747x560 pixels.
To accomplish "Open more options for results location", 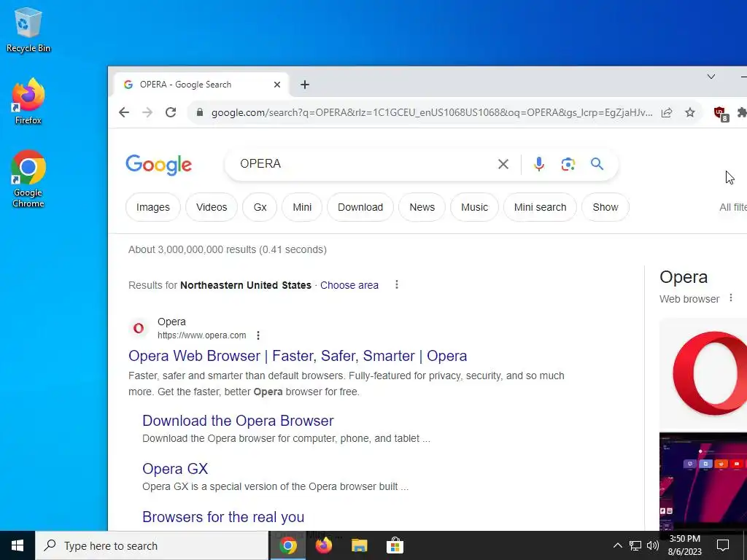I will [397, 285].
